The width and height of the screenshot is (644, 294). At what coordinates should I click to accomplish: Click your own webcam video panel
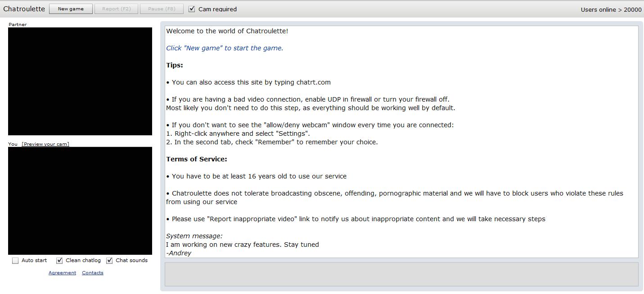pos(80,201)
